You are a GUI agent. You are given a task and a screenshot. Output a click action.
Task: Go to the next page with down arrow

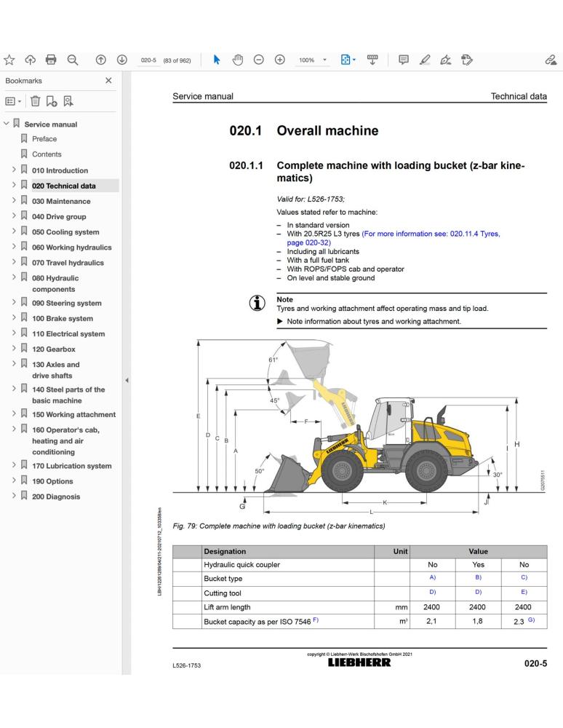click(121, 60)
